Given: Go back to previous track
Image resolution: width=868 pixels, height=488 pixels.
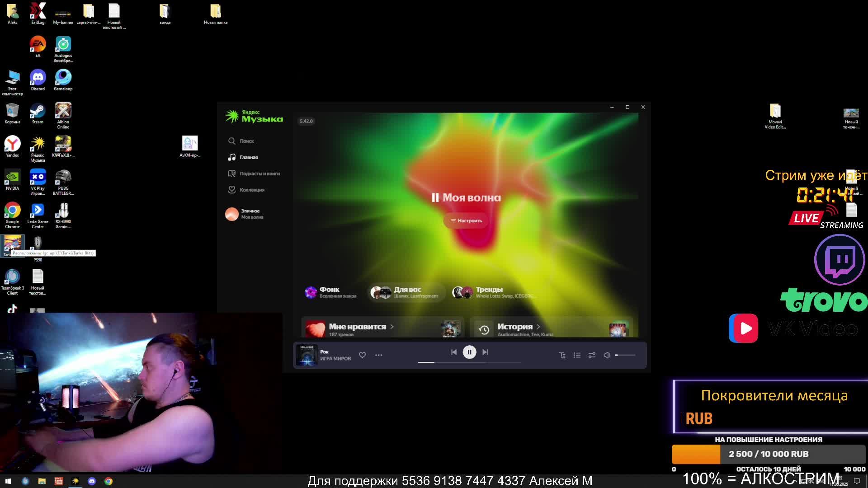Looking at the screenshot, I should pyautogui.click(x=453, y=352).
